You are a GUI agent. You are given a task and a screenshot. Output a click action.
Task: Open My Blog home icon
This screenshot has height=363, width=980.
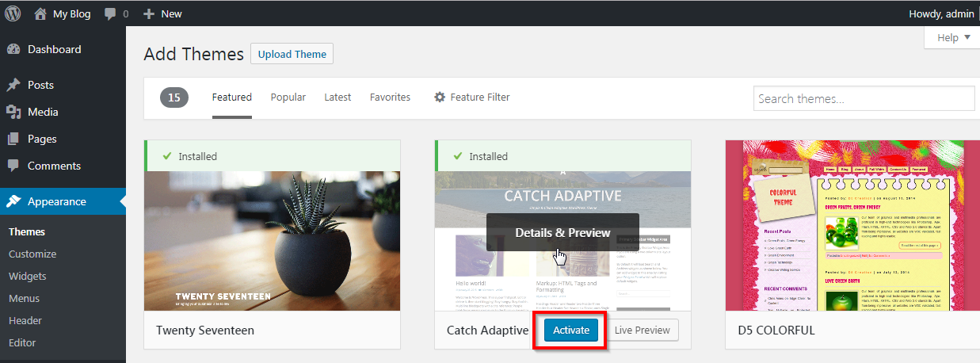coord(40,13)
